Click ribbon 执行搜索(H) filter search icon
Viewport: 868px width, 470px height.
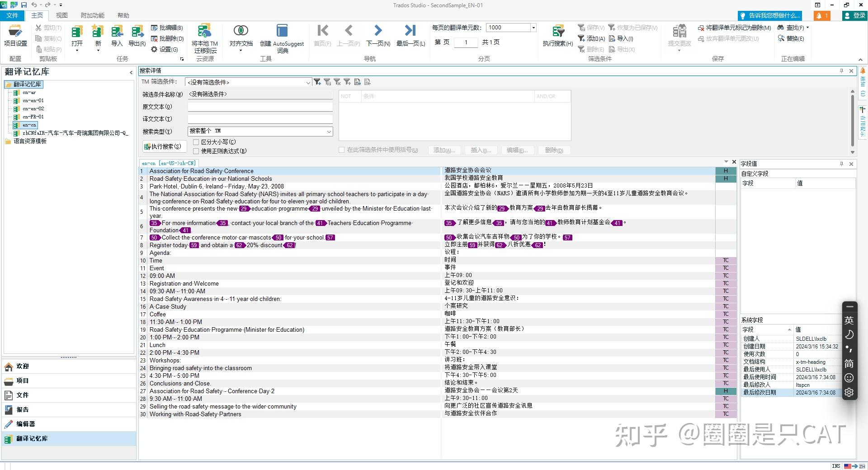pos(558,35)
